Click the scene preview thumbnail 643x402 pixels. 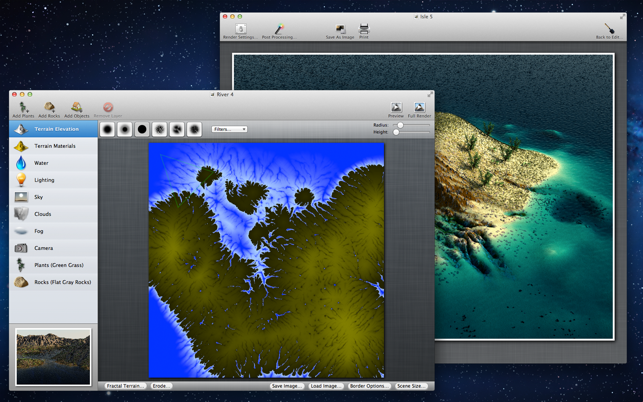tap(53, 357)
